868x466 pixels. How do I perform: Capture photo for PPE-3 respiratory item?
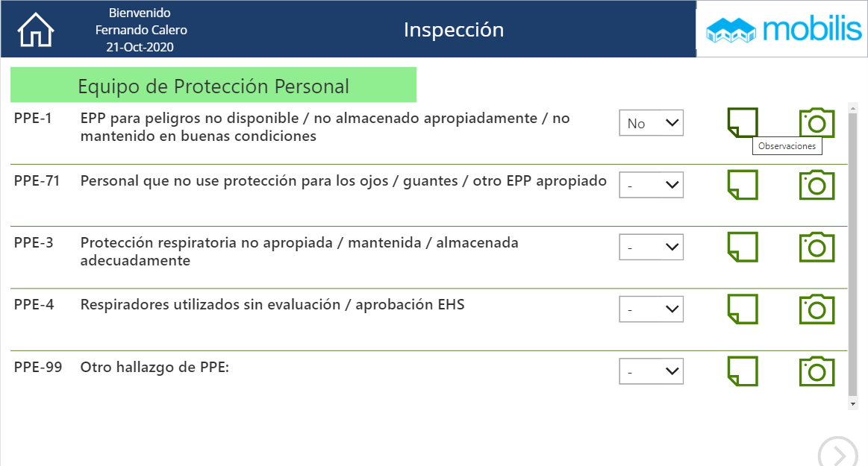pos(817,247)
